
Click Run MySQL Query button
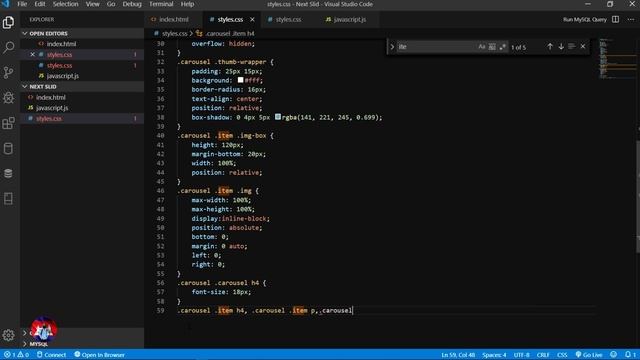pyautogui.click(x=585, y=20)
